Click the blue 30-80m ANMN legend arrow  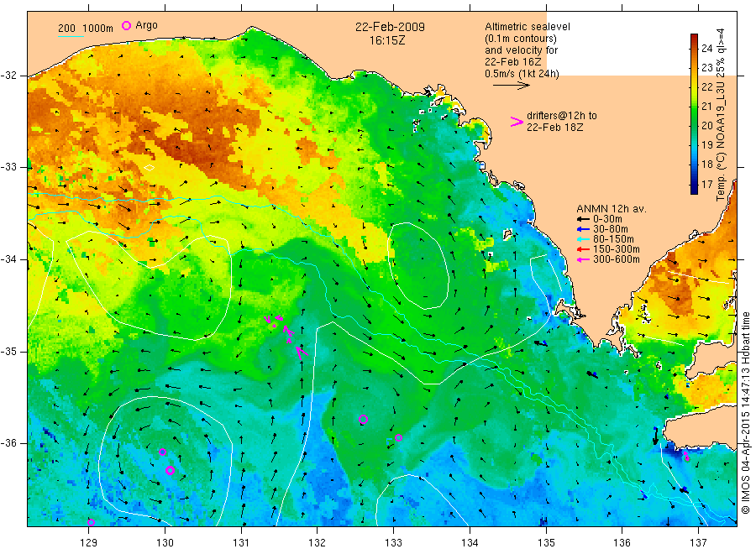coord(584,229)
